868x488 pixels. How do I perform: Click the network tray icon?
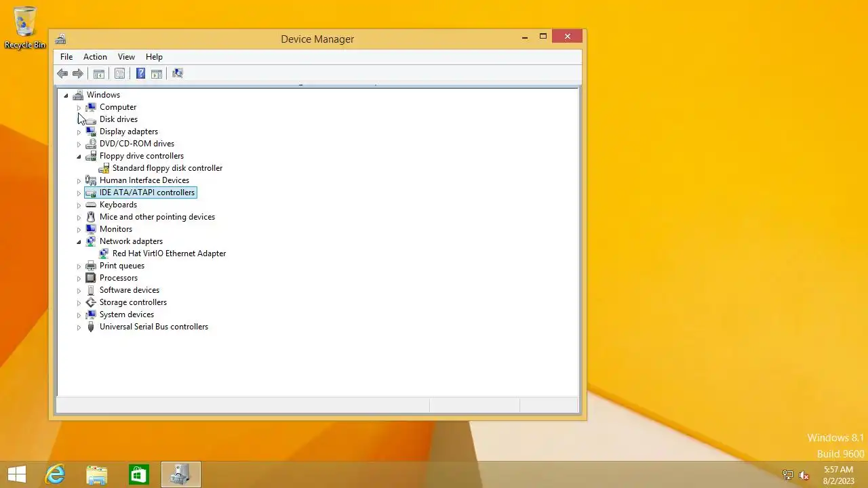[788, 475]
